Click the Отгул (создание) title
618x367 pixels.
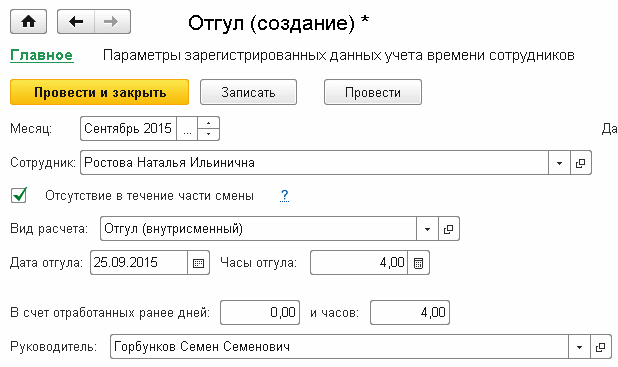pyautogui.click(x=278, y=23)
